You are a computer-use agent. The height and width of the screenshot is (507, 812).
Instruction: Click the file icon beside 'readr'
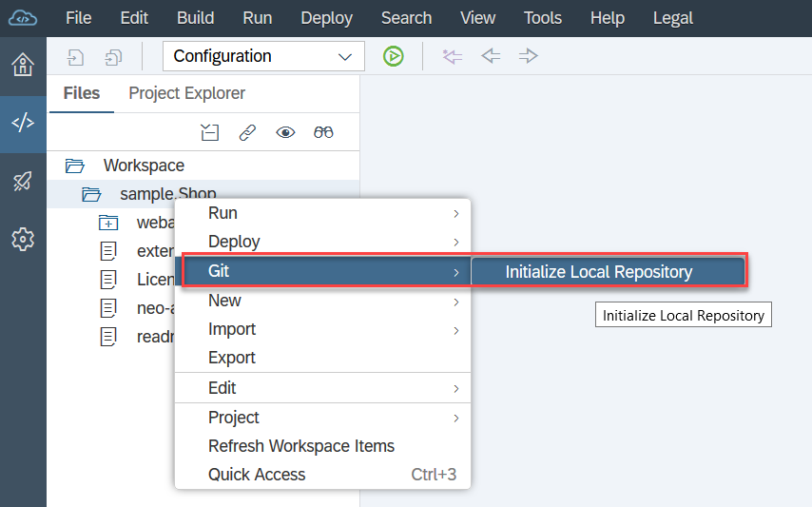coord(108,337)
